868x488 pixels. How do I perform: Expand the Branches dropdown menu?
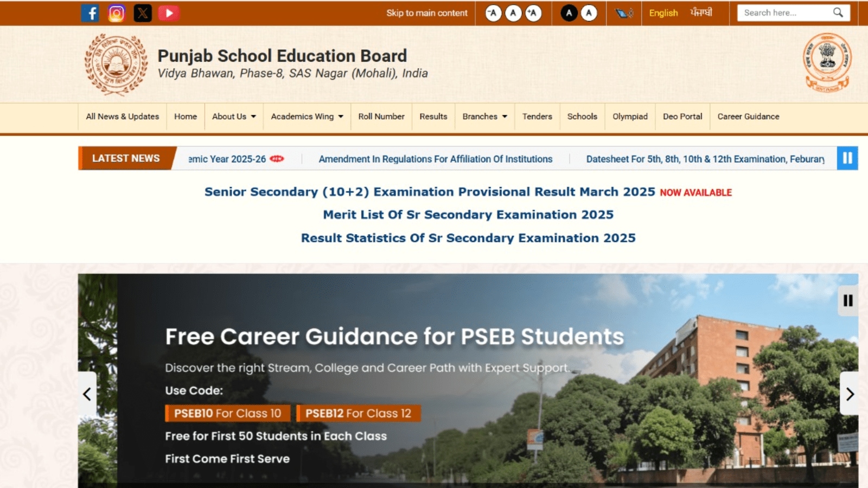tap(484, 117)
